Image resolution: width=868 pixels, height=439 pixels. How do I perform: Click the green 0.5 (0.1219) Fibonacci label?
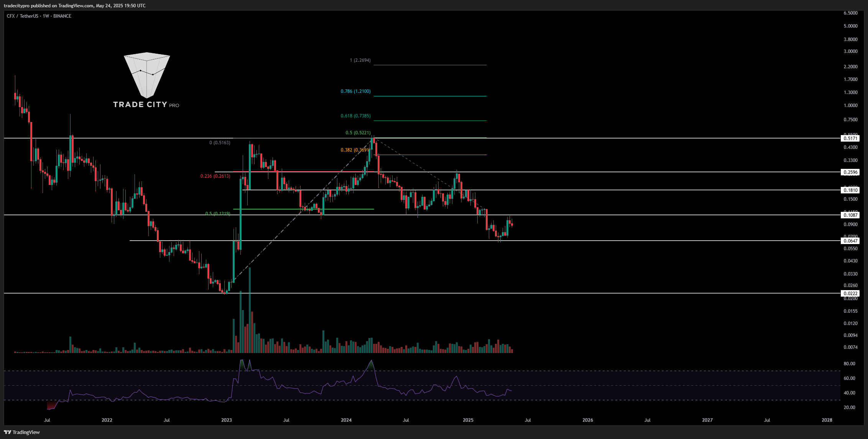point(218,214)
